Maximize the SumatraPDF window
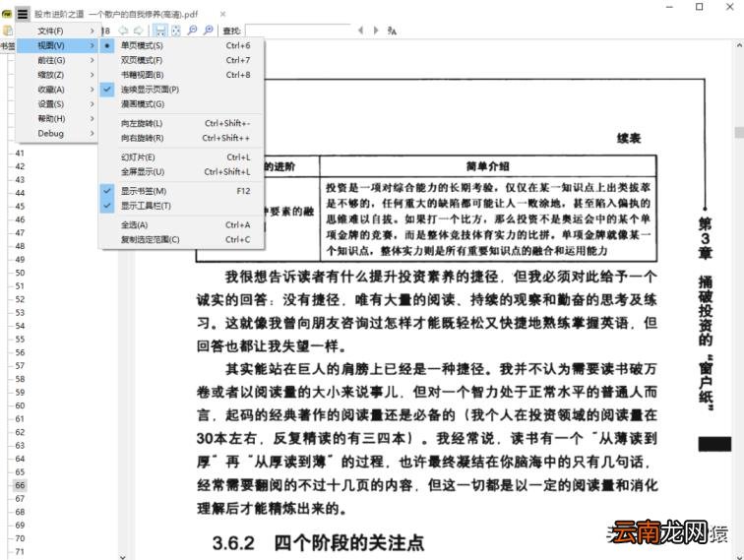 click(700, 7)
